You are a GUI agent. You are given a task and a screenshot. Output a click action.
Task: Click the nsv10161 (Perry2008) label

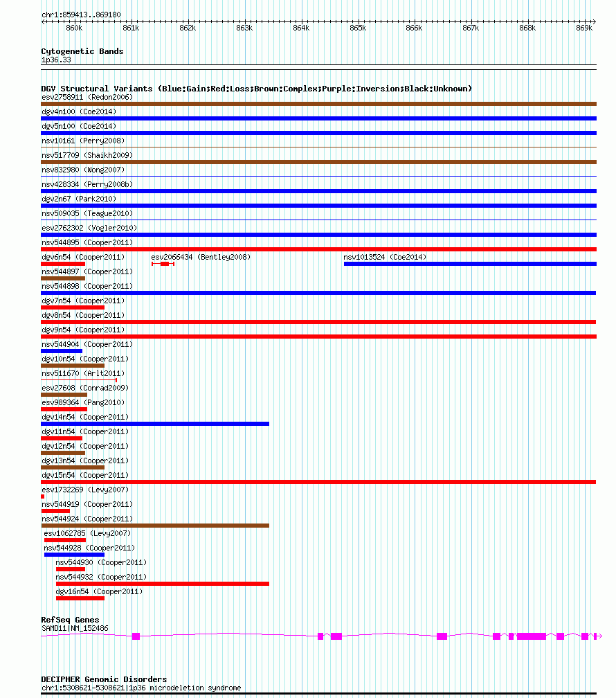[x=83, y=141]
